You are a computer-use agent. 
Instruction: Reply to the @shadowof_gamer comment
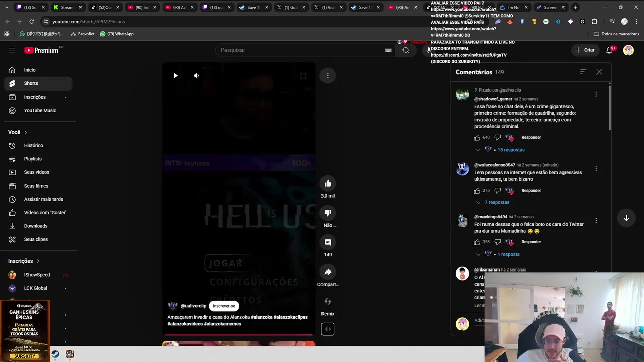point(531,137)
